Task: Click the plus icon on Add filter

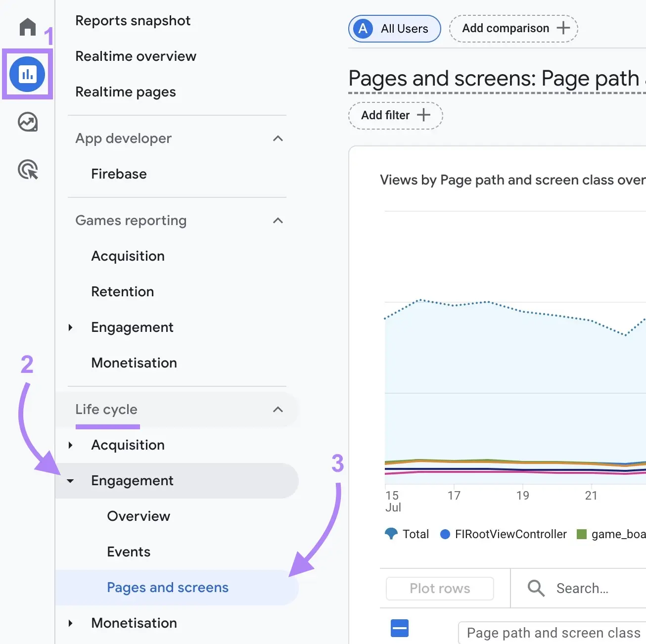Action: click(424, 115)
